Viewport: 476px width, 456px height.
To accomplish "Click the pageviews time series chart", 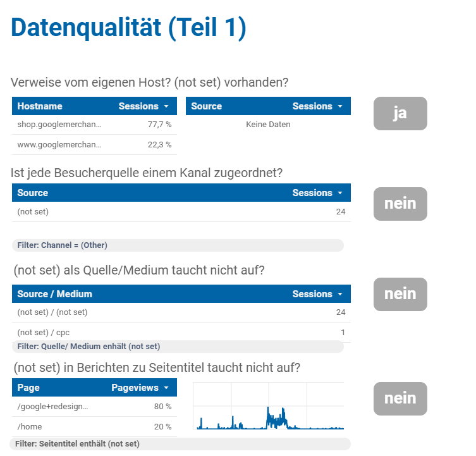I will (269, 405).
